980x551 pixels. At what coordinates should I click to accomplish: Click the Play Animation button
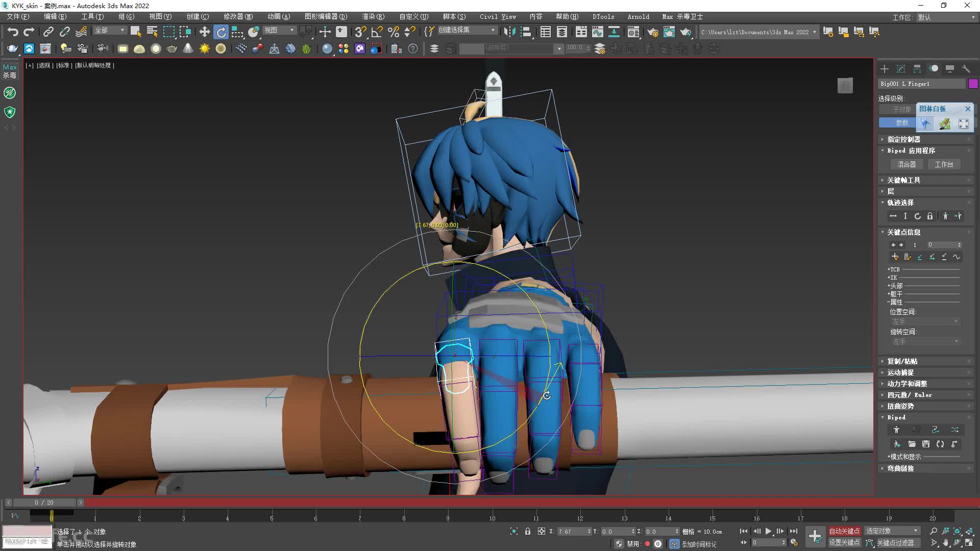point(768,531)
